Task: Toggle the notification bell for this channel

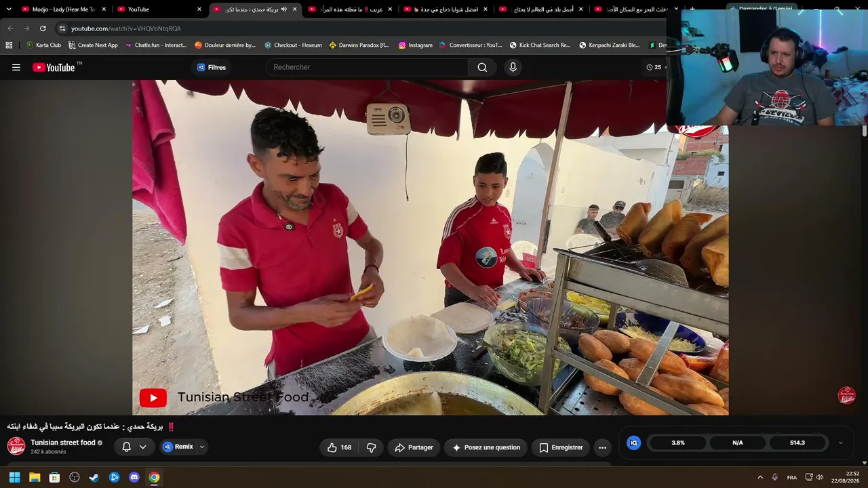Action: [126, 447]
